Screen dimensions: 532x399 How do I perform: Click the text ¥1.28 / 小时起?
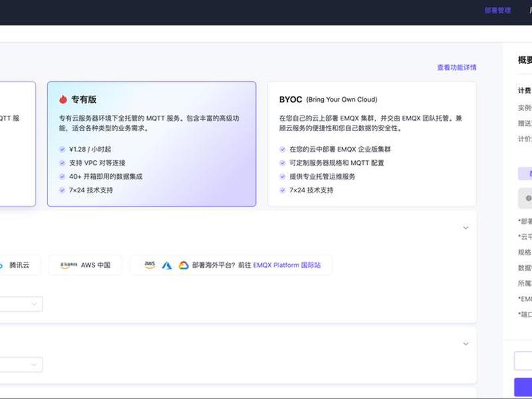pyautogui.click(x=90, y=149)
